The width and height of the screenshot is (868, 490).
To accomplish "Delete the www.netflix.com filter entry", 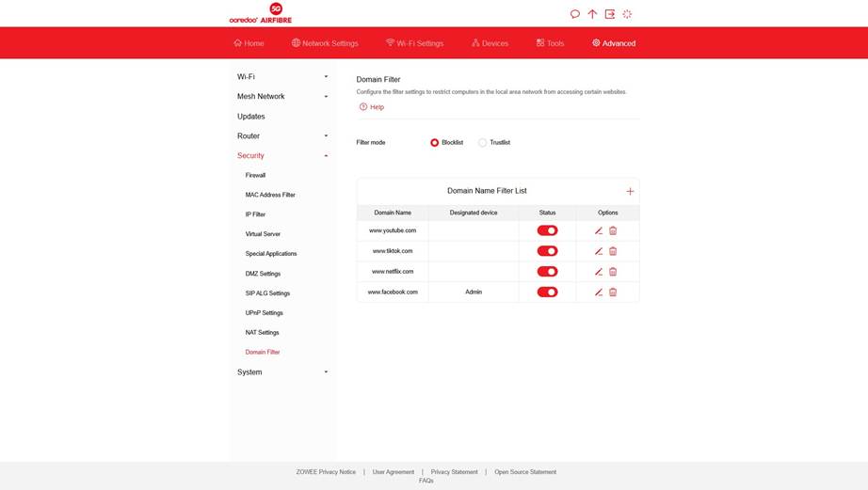I will tap(613, 272).
